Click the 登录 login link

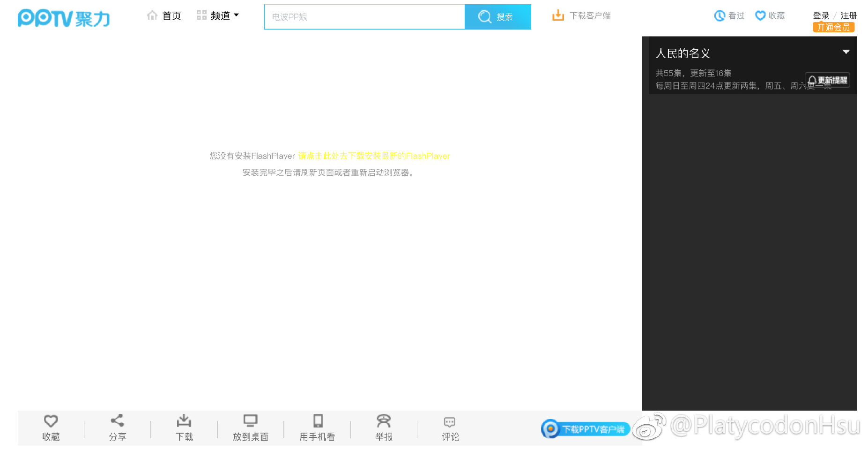pyautogui.click(x=821, y=15)
